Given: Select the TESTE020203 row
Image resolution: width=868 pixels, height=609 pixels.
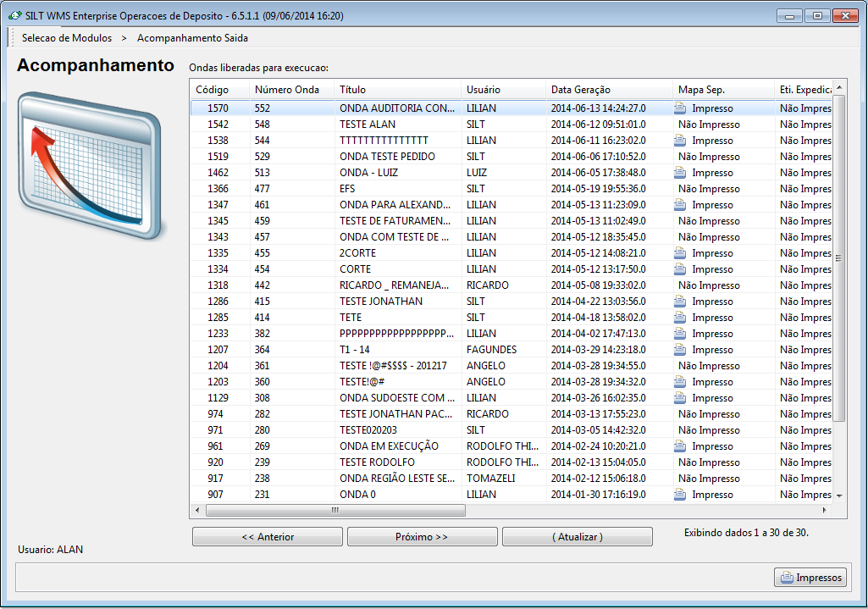Looking at the screenshot, I should pos(511,429).
